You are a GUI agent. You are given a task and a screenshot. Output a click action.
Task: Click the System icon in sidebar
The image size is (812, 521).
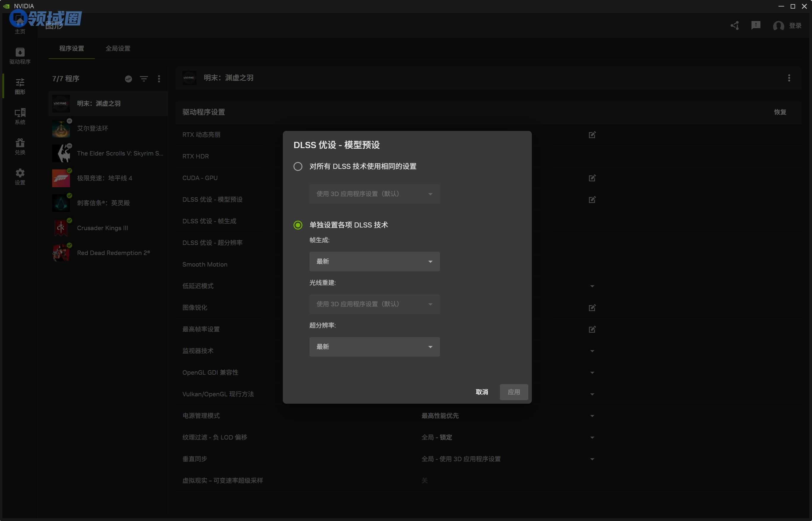[x=20, y=116]
